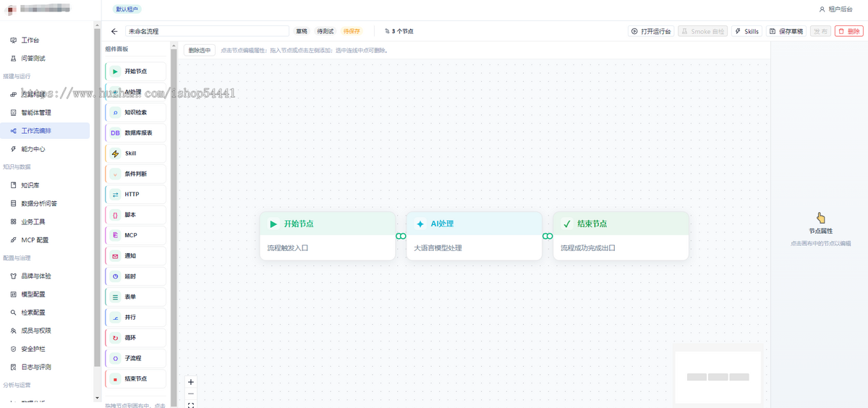
Task: Select the 知识检索 component in the panel
Action: point(135,112)
